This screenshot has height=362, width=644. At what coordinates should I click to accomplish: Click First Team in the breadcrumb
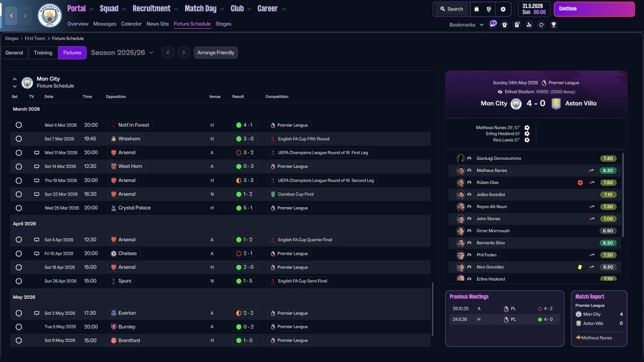click(x=35, y=39)
